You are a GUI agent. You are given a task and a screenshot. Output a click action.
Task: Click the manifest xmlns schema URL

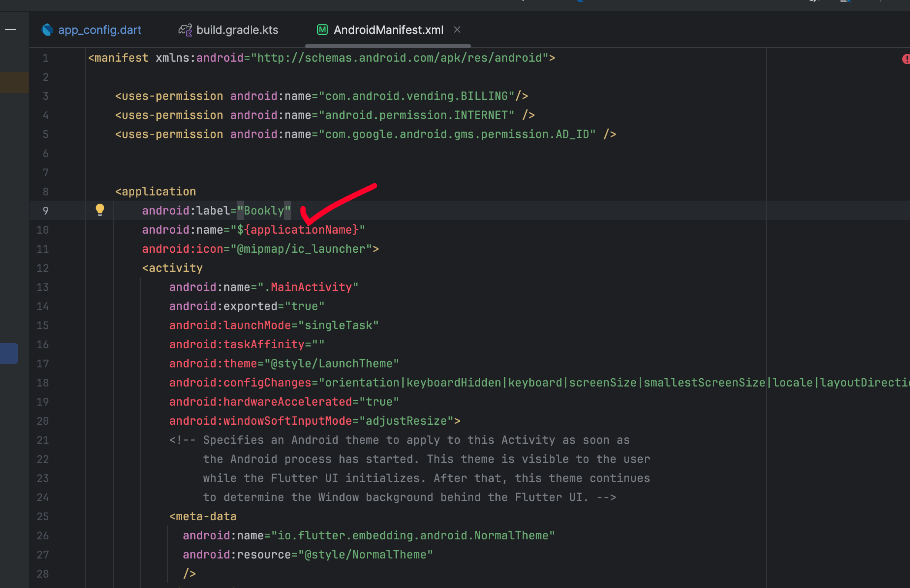[x=399, y=58]
